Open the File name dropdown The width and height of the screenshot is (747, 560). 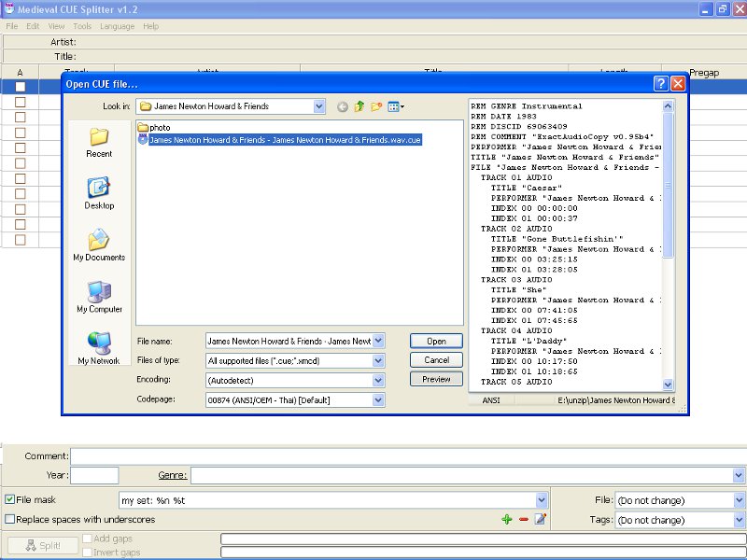pos(378,341)
